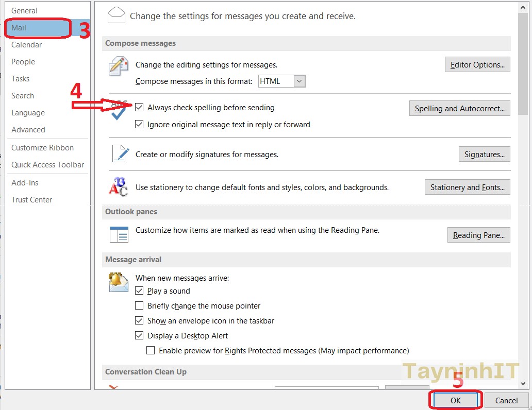The image size is (532, 410).
Task: Click the Reading Pane layout icon
Action: coord(119,234)
